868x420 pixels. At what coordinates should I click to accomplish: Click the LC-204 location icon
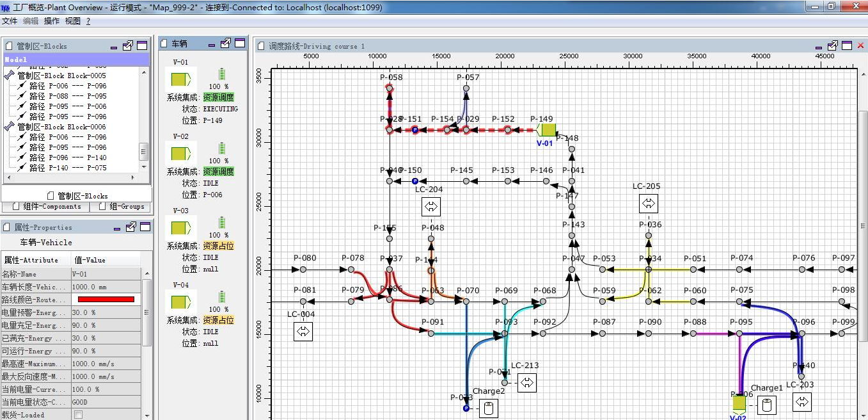pos(430,206)
